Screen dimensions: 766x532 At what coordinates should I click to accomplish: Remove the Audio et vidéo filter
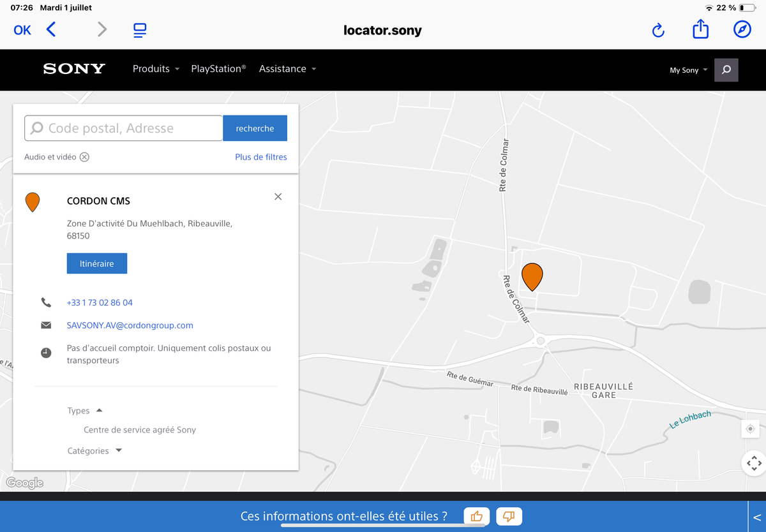[84, 157]
